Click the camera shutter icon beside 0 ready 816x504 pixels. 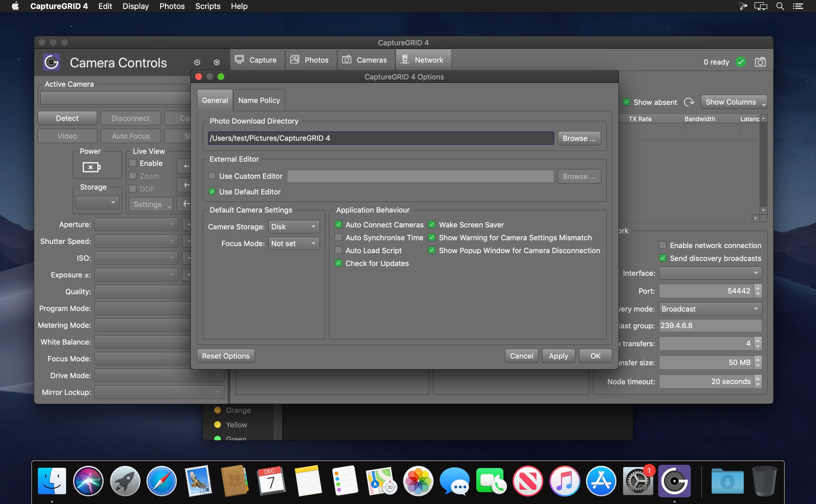(x=760, y=62)
